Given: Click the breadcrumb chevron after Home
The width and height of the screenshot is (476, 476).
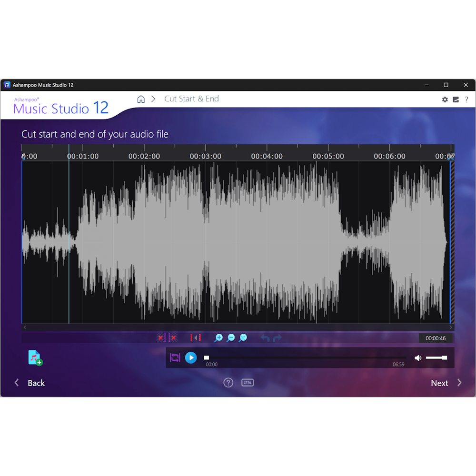Looking at the screenshot, I should [153, 99].
